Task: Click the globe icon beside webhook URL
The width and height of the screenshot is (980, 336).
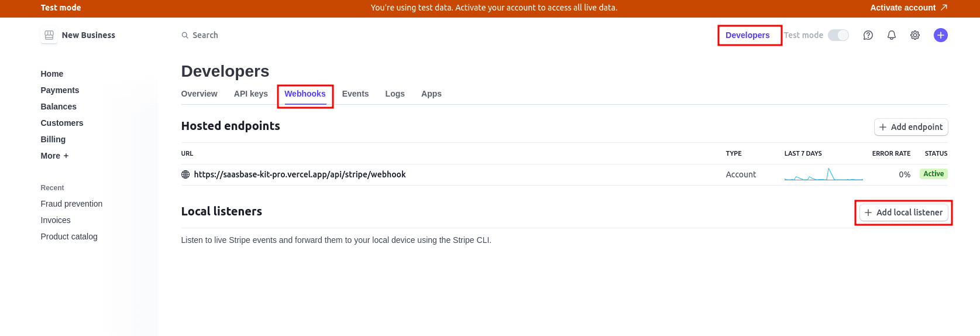Action: click(185, 174)
